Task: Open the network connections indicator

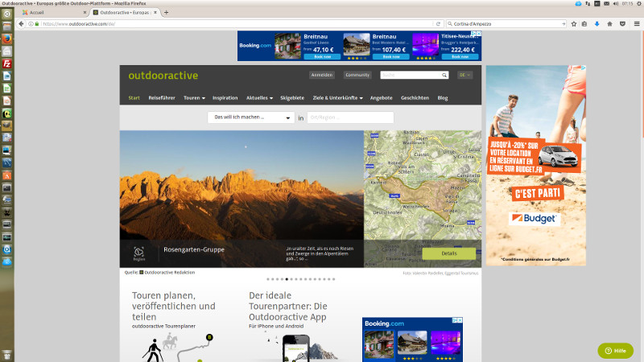Action: point(588,3)
